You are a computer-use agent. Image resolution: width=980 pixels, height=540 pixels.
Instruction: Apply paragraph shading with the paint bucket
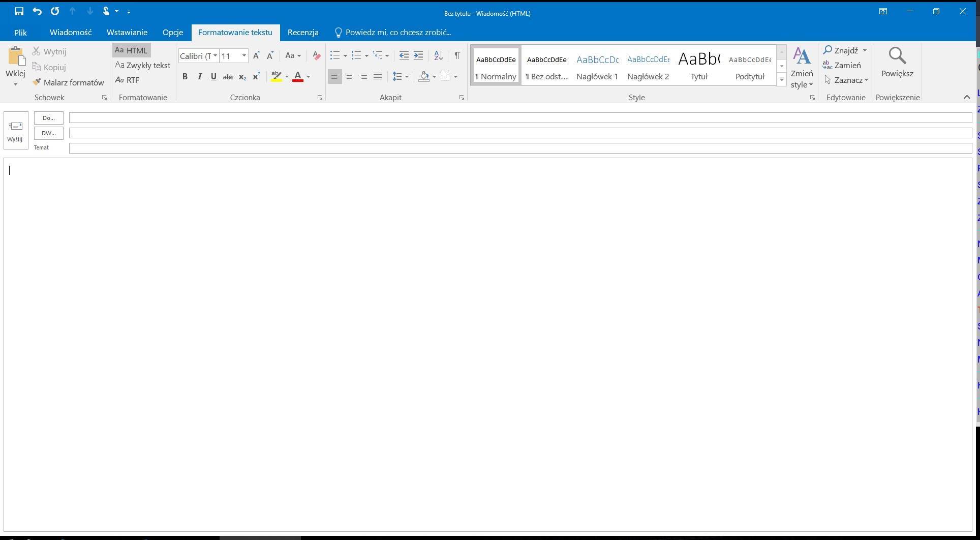tap(424, 77)
